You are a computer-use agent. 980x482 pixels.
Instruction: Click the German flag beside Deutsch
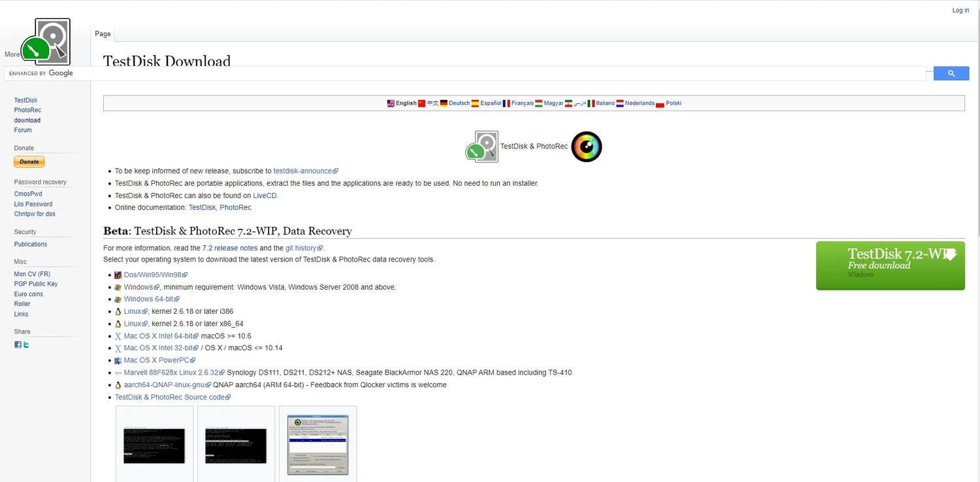coord(444,103)
